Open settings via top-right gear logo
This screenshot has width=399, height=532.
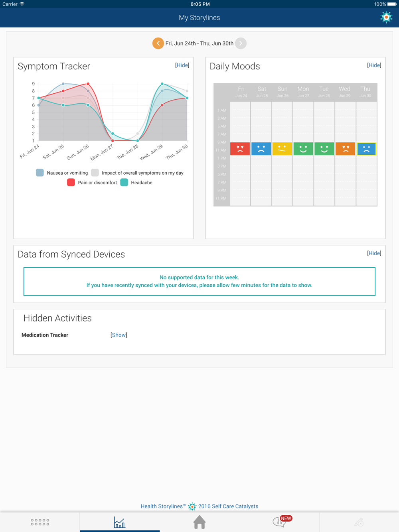click(386, 18)
